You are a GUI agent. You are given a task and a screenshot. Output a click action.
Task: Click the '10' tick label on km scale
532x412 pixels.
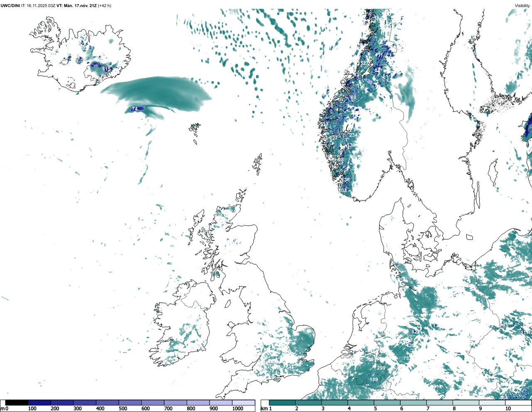pos(508,409)
